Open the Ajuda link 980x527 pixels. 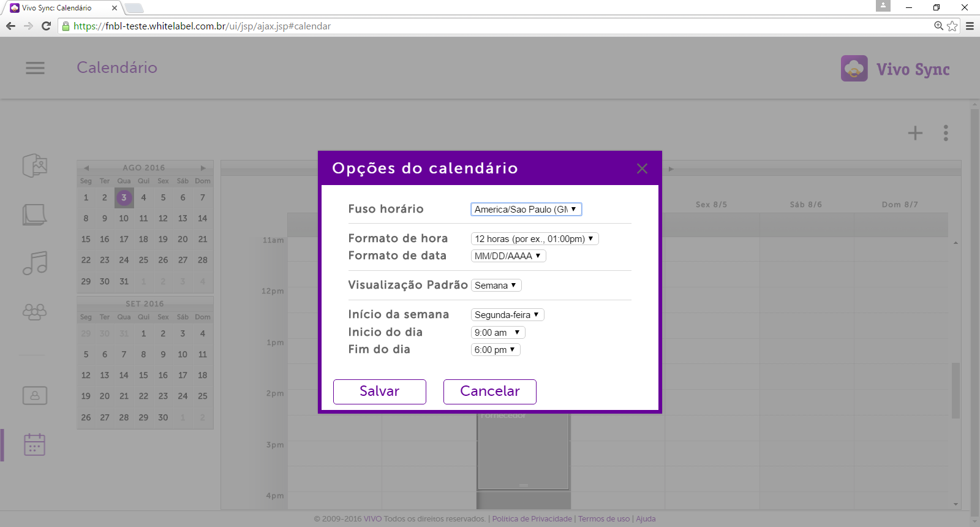(x=646, y=519)
